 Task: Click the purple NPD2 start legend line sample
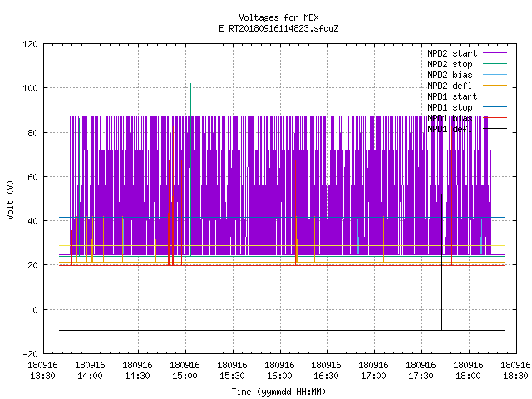495,53
